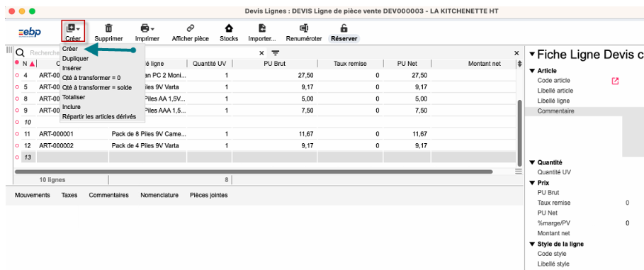
Task: Choose Répartir les articles dérivés
Action: (x=99, y=116)
